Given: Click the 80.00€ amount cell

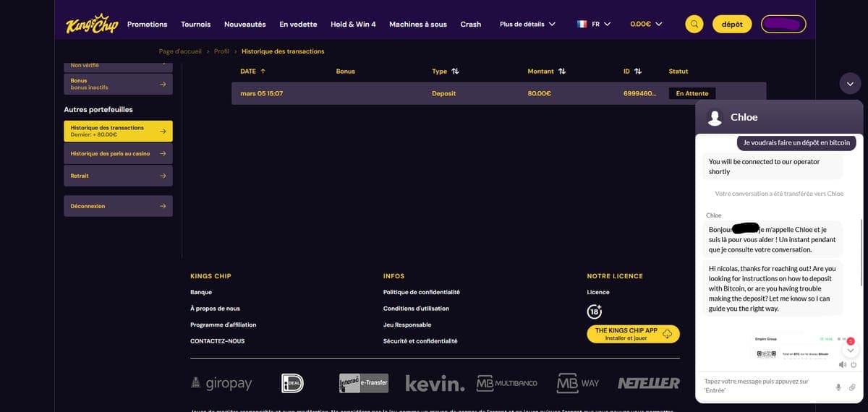Looking at the screenshot, I should 540,93.
